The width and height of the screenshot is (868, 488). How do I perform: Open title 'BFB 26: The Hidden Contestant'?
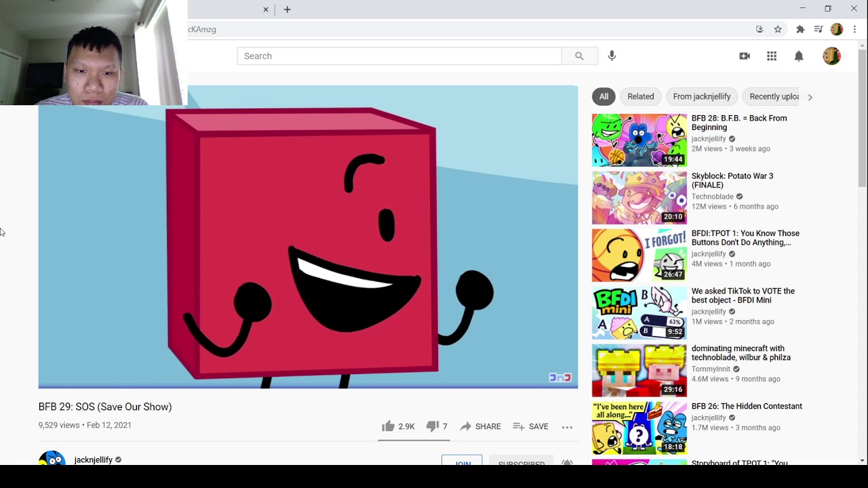747,406
